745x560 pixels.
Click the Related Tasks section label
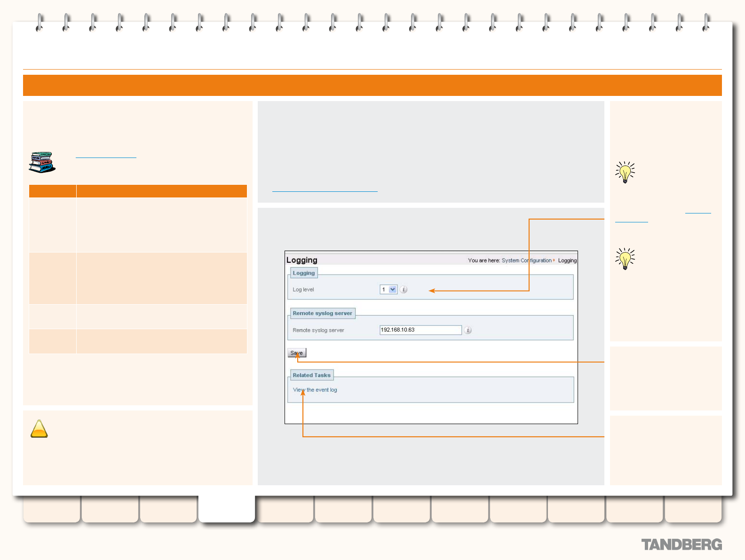point(312,375)
